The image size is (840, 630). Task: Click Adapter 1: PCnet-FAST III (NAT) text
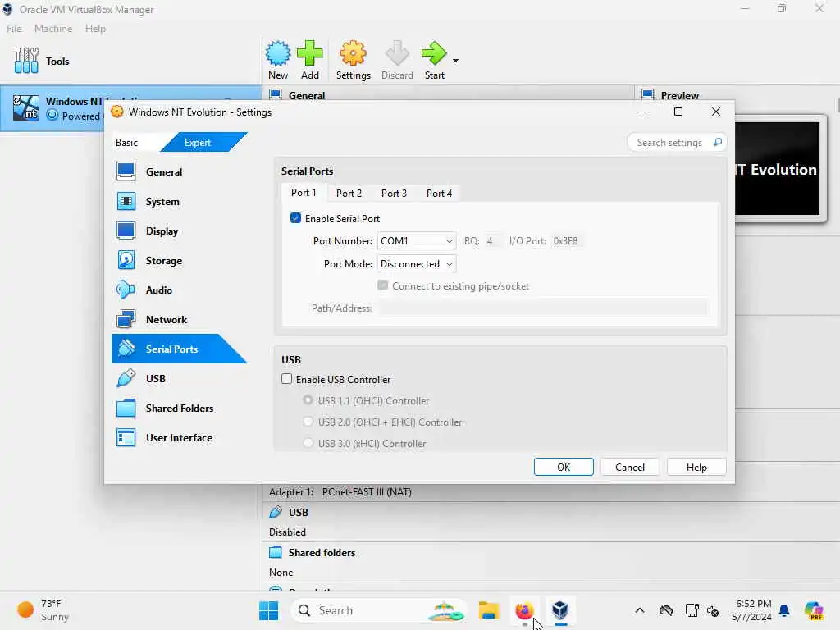click(340, 492)
